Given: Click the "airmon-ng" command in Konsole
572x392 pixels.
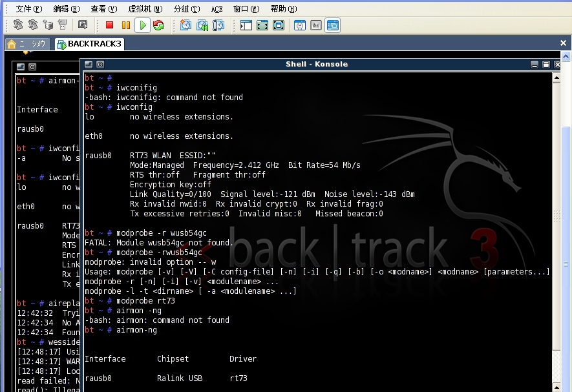Looking at the screenshot, I should [x=136, y=330].
